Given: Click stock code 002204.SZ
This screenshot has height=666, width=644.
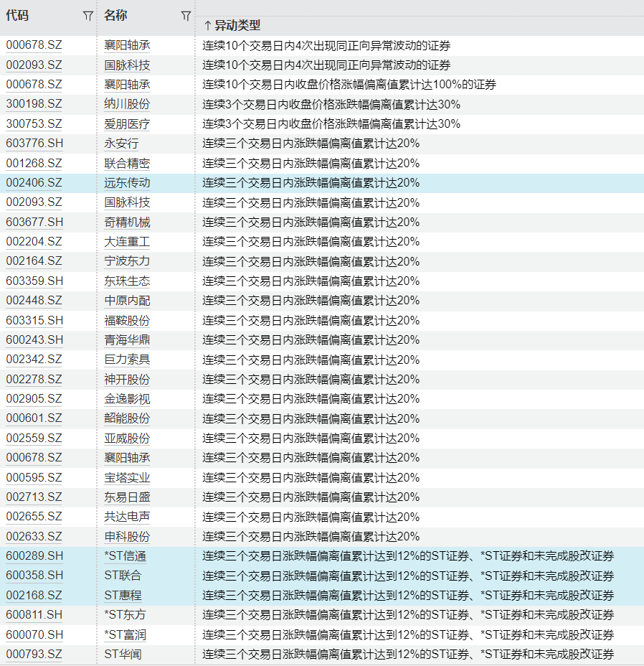Looking at the screenshot, I should [x=34, y=242].
